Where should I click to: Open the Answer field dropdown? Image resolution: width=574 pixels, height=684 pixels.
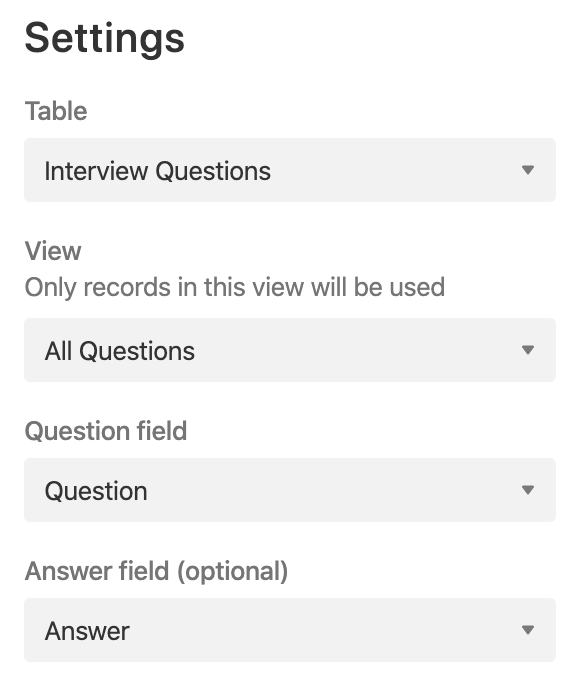point(290,630)
